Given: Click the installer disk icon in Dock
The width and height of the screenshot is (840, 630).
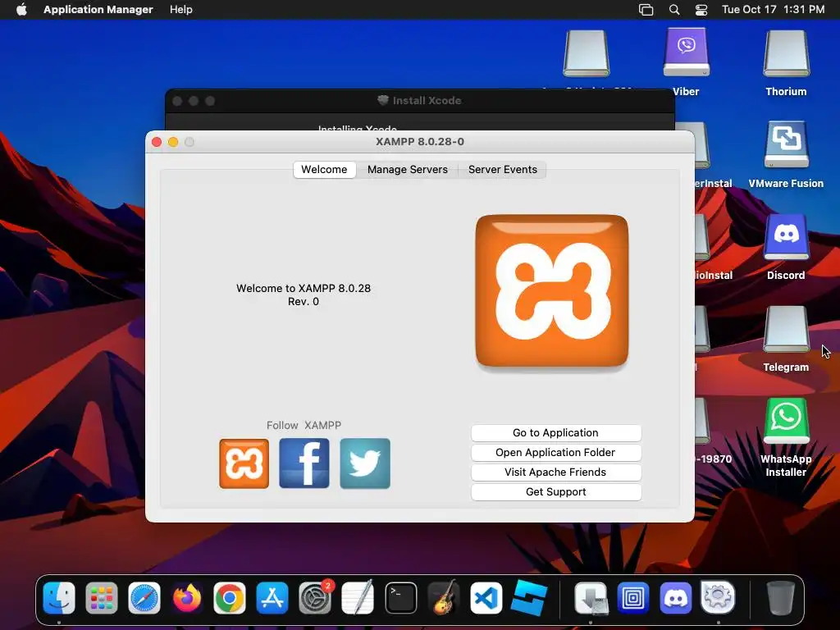Looking at the screenshot, I should pyautogui.click(x=591, y=597).
